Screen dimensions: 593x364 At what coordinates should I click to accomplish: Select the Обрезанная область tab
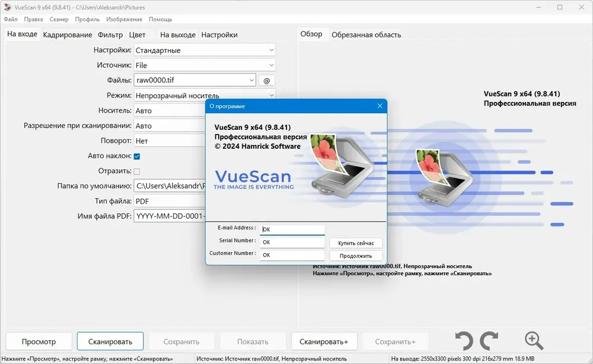pyautogui.click(x=366, y=35)
